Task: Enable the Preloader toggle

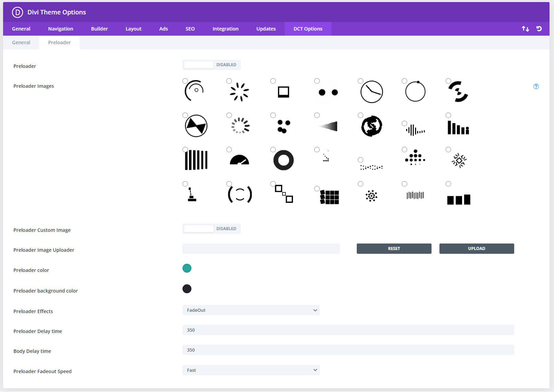Action: pyautogui.click(x=199, y=64)
